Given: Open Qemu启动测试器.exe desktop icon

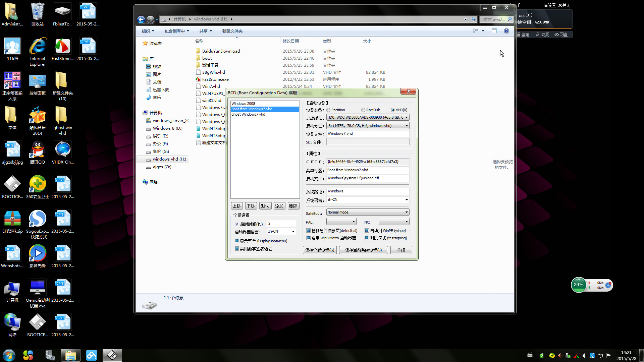Looking at the screenshot, I should tap(38, 294).
